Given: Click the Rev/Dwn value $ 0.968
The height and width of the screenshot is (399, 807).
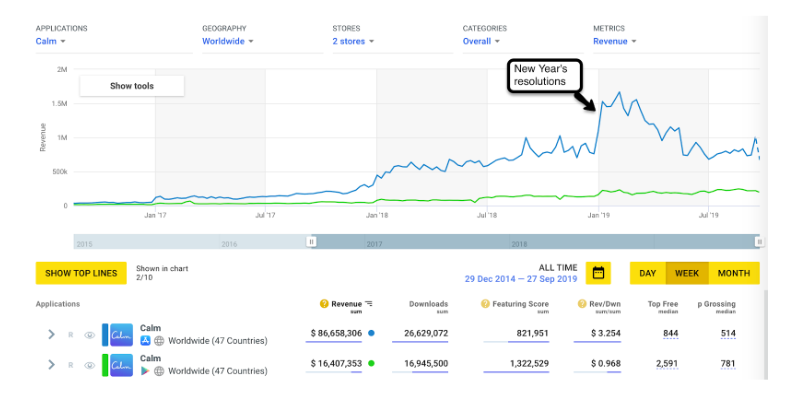Looking at the screenshot, I should pyautogui.click(x=605, y=363).
